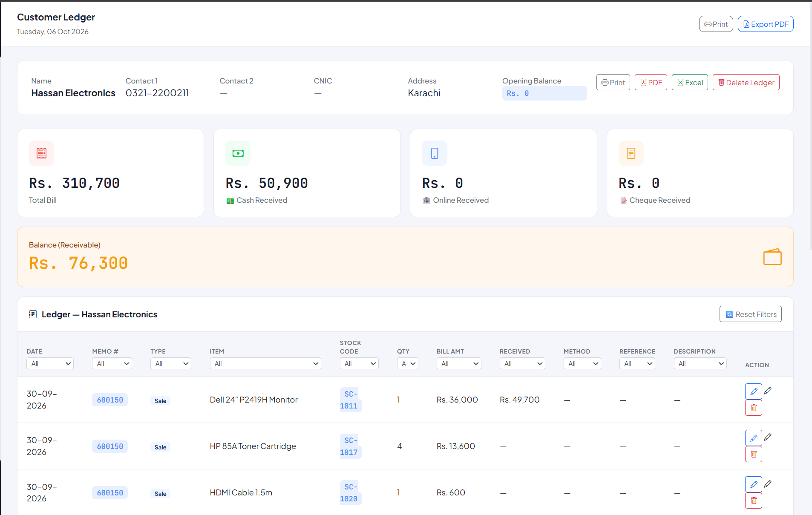Click Print button in customer info card
The height and width of the screenshot is (515, 812).
[613, 82]
